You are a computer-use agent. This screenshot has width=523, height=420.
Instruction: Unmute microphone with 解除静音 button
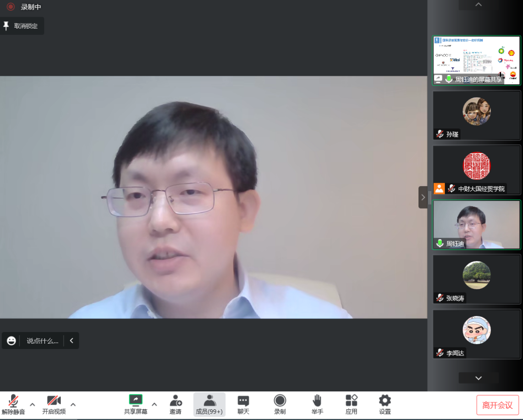13,404
